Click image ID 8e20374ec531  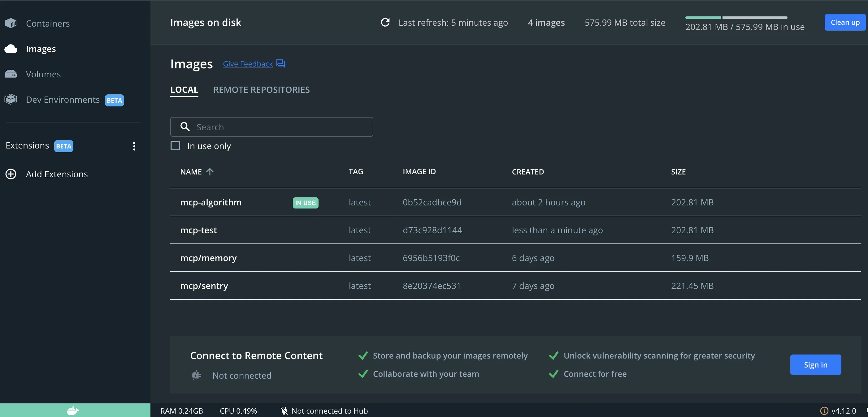(x=432, y=286)
